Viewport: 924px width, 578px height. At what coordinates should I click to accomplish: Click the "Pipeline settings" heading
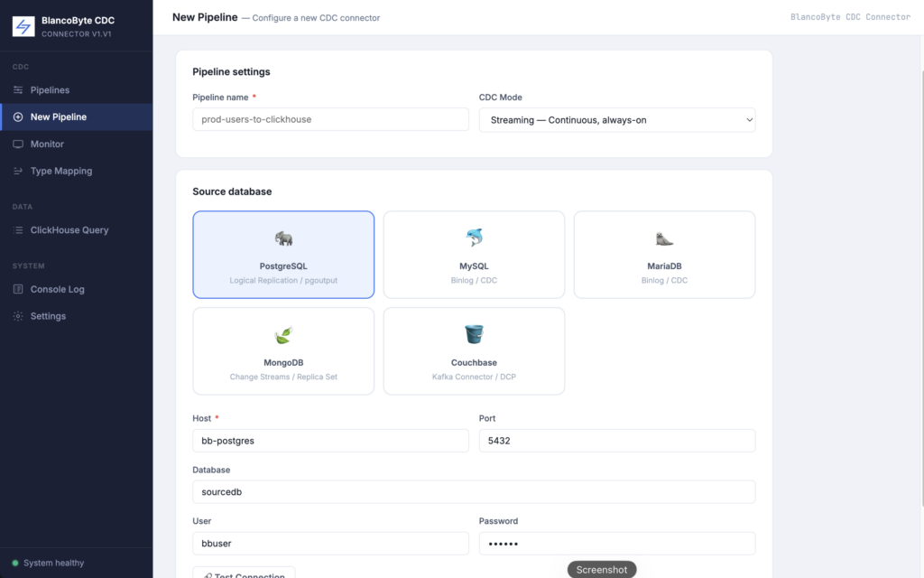tap(231, 72)
